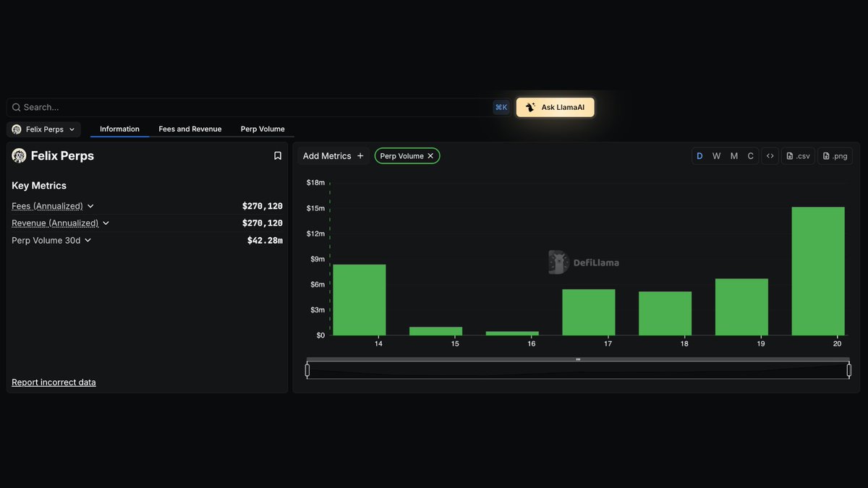Ask LlamaAI button
This screenshot has height=488, width=868.
555,107
